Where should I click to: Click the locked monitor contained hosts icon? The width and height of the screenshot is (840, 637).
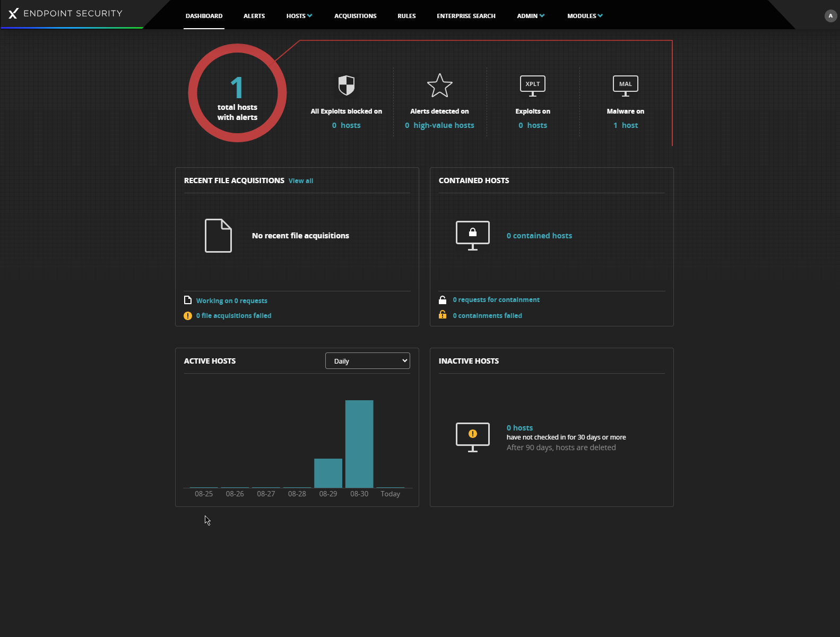pos(472,235)
